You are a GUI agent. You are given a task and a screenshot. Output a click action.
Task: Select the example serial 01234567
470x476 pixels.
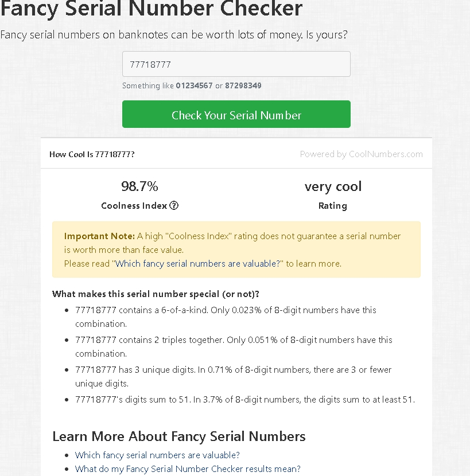coord(194,85)
